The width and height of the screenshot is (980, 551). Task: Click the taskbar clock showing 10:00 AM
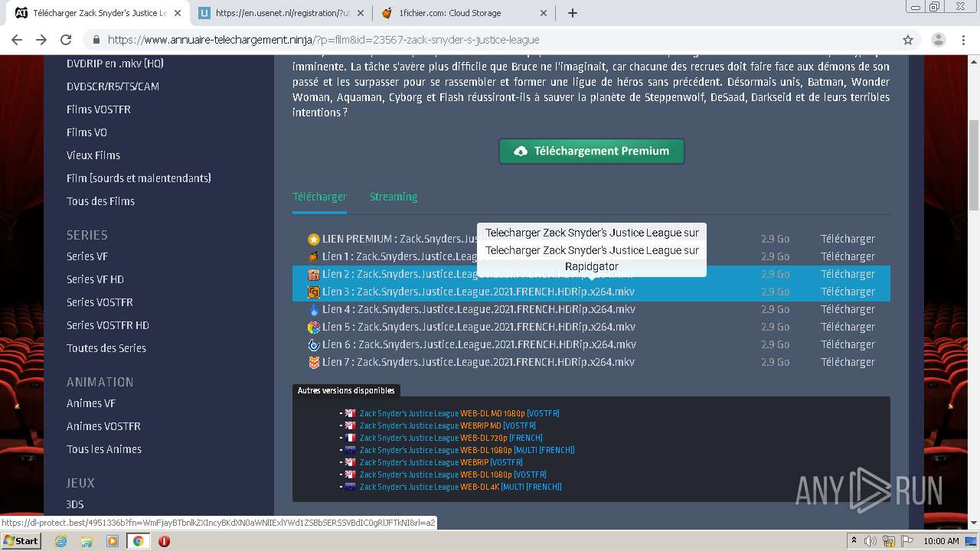click(941, 541)
